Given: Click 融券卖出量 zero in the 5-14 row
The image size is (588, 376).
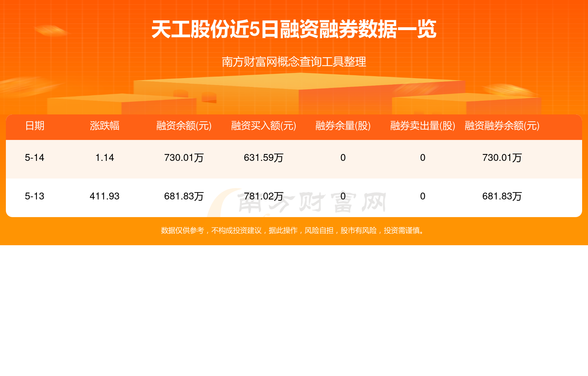Looking at the screenshot, I should 423,158.
